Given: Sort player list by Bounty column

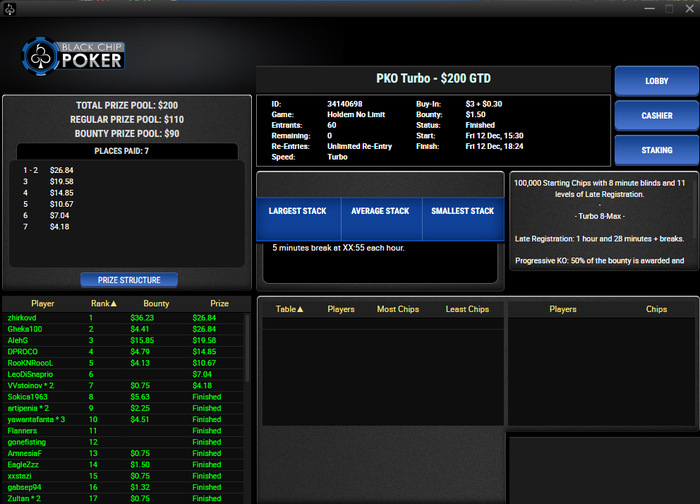Looking at the screenshot, I should point(156,304).
